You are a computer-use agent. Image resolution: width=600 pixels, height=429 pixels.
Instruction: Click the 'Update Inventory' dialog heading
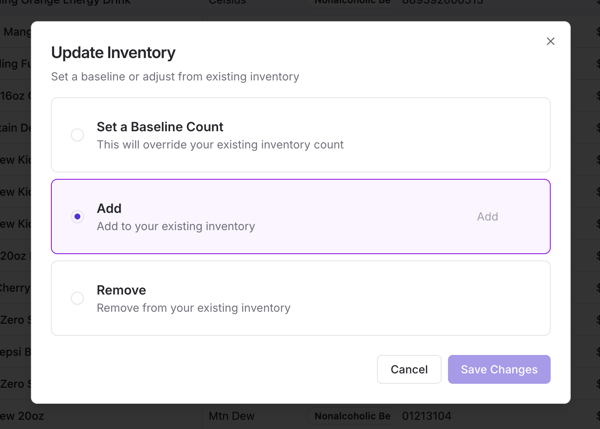point(113,53)
